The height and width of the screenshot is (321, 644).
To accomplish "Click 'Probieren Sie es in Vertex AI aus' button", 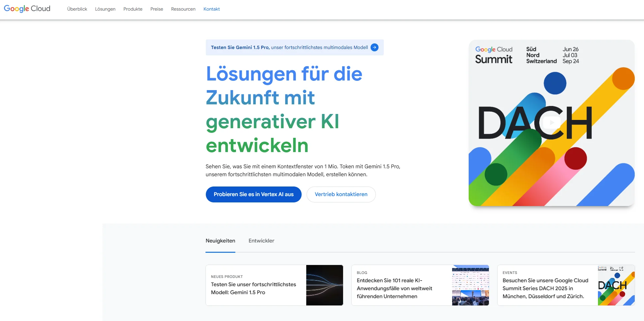I will [x=254, y=194].
